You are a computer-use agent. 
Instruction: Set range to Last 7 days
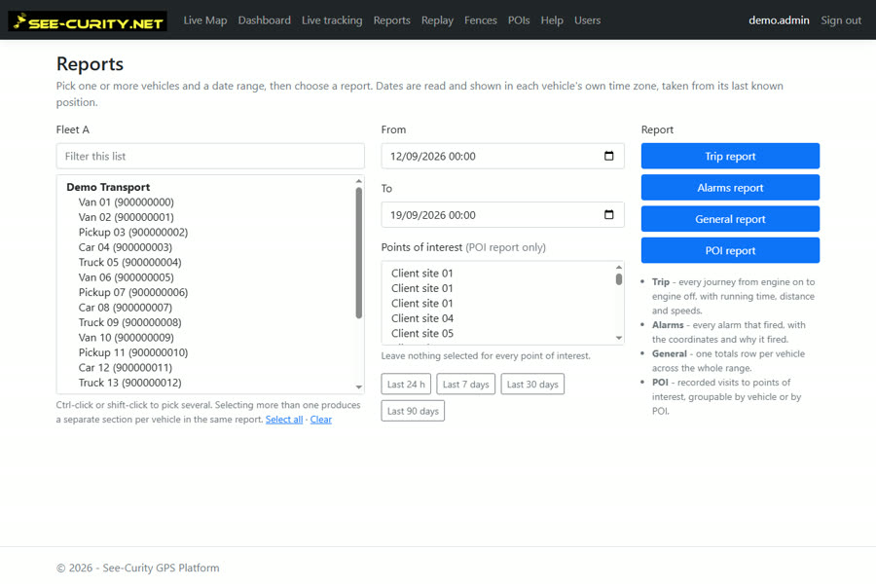[x=466, y=384]
